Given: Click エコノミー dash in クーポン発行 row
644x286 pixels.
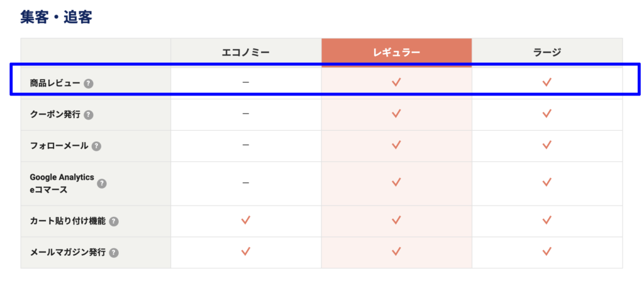Looking at the screenshot, I should pos(246,113).
